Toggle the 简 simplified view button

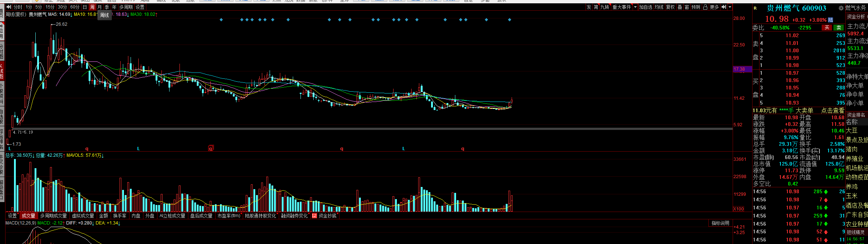(596, 7)
